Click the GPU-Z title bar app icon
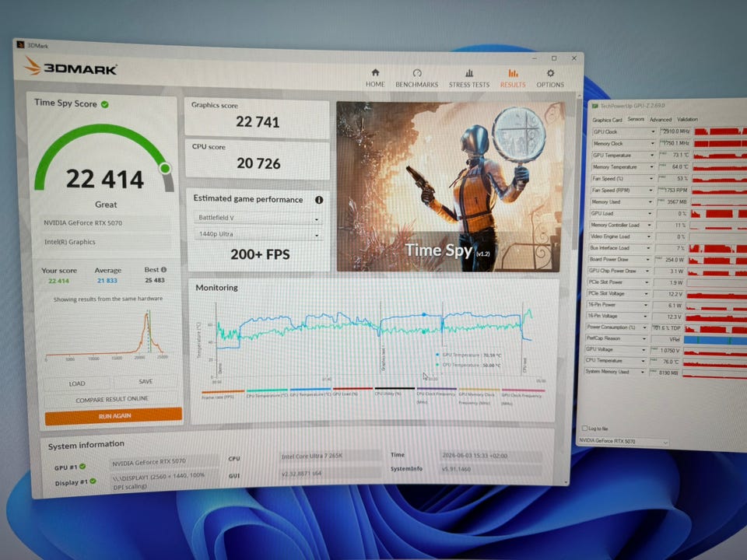 tap(594, 107)
